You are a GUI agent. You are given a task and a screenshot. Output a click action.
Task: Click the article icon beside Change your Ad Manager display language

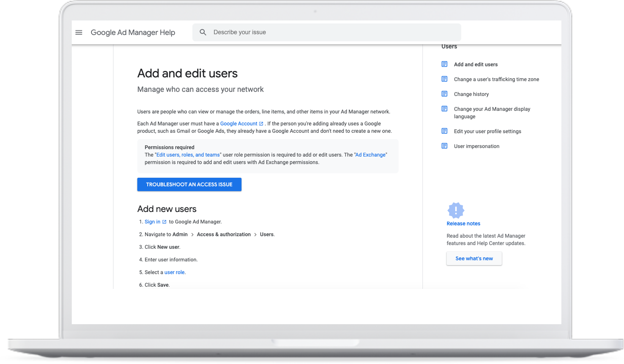[444, 109]
